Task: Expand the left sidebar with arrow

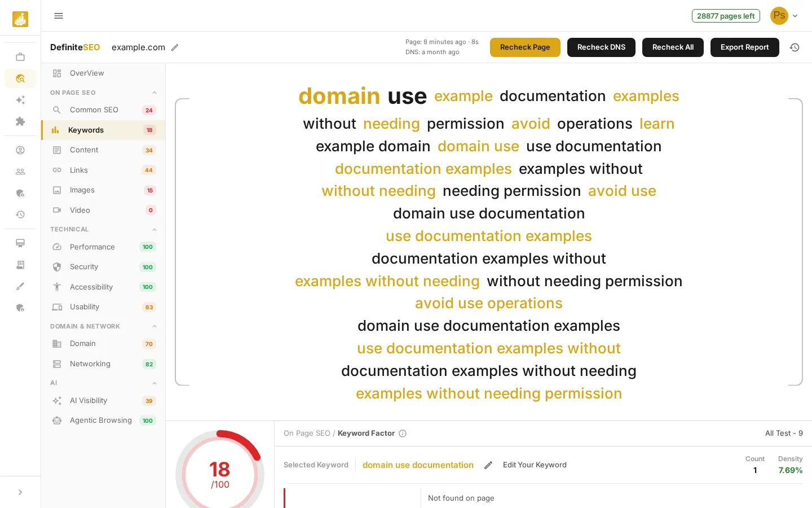Action: 20,492
